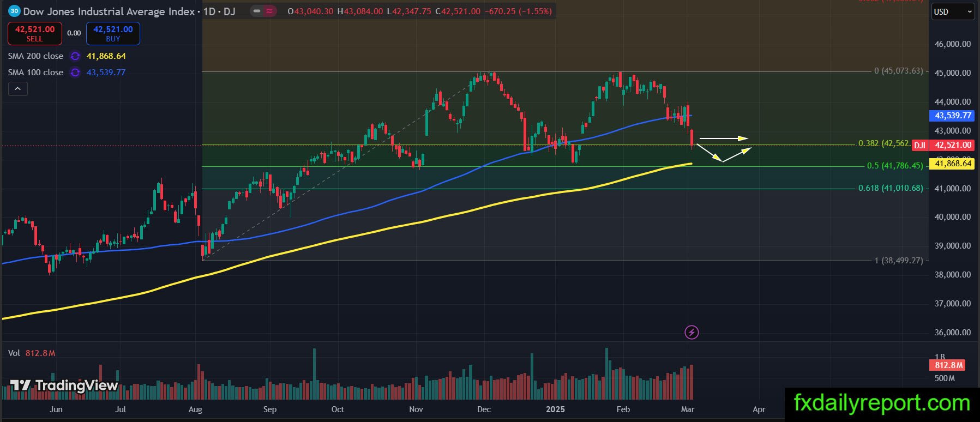Click the 500M volume axis label
Image resolution: width=980 pixels, height=422 pixels.
[x=945, y=378]
